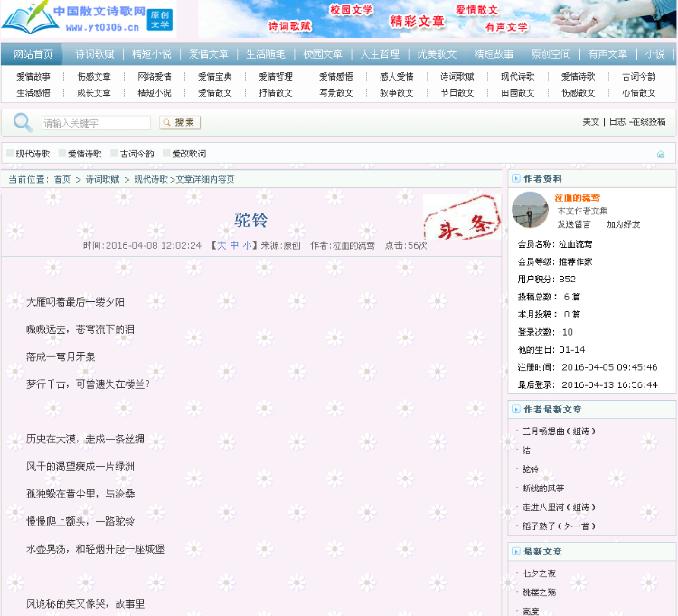Select 爱情诗歌 in the category bar

click(x=85, y=154)
